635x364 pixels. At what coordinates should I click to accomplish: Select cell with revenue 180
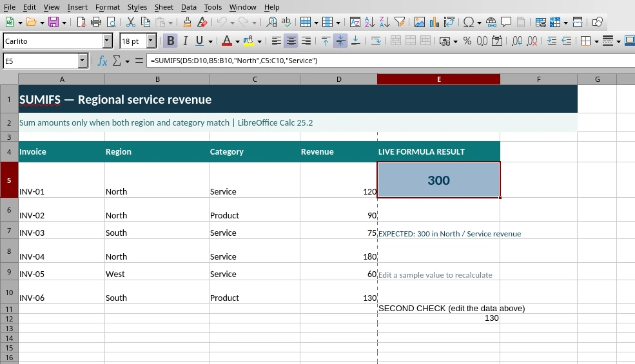tap(338, 251)
